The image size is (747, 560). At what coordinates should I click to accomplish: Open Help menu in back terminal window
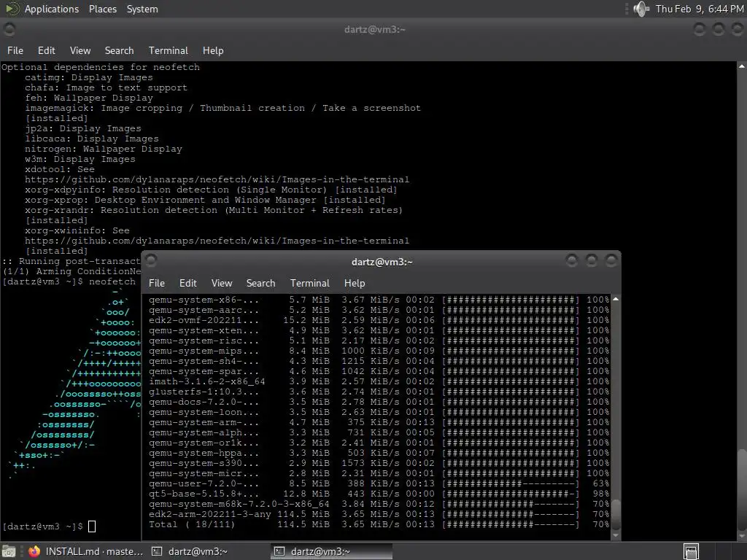212,50
